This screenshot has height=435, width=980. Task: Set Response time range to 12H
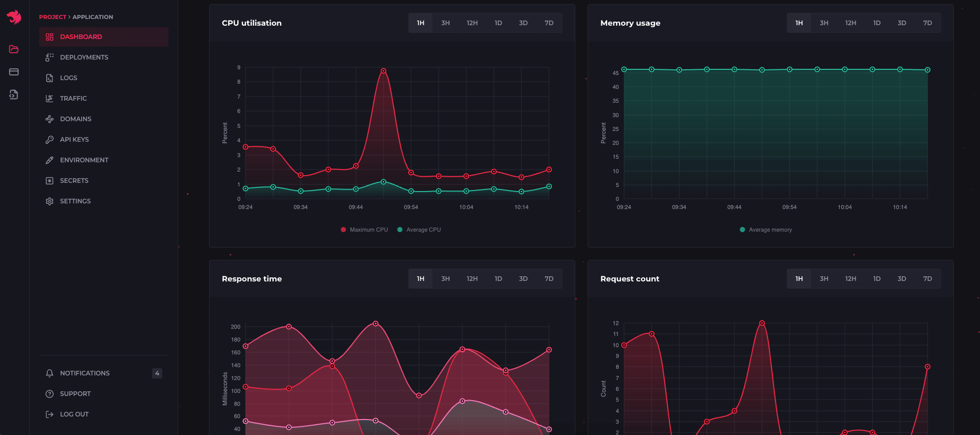[x=472, y=279]
